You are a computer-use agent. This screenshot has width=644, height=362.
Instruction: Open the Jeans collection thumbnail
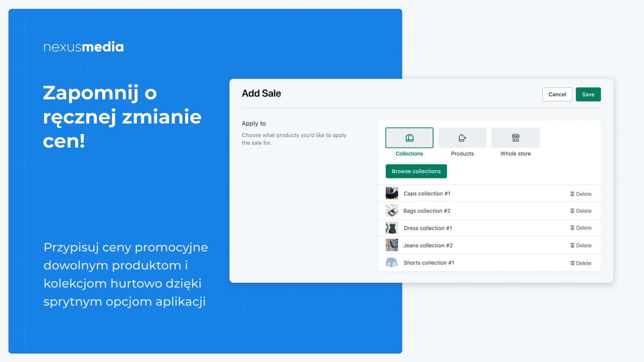coord(392,245)
